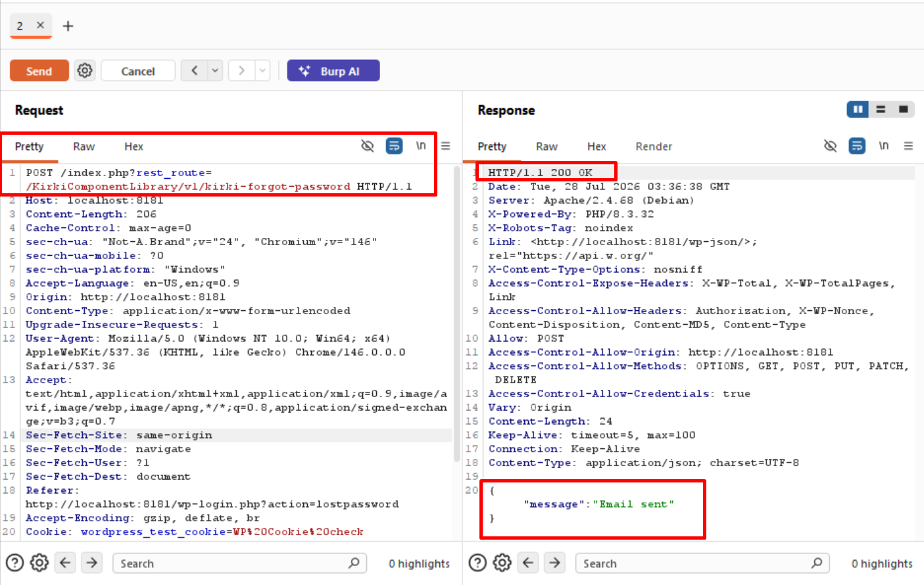
Task: Click the Cancel button
Action: point(138,70)
